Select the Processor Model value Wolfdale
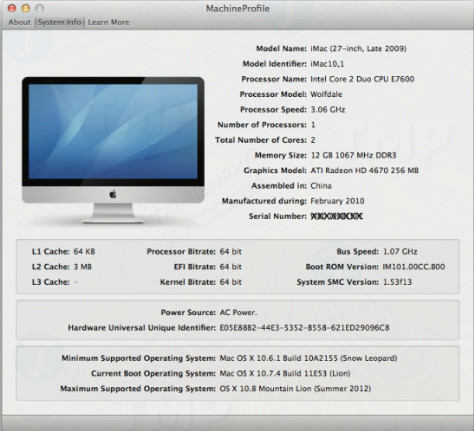 [x=326, y=94]
